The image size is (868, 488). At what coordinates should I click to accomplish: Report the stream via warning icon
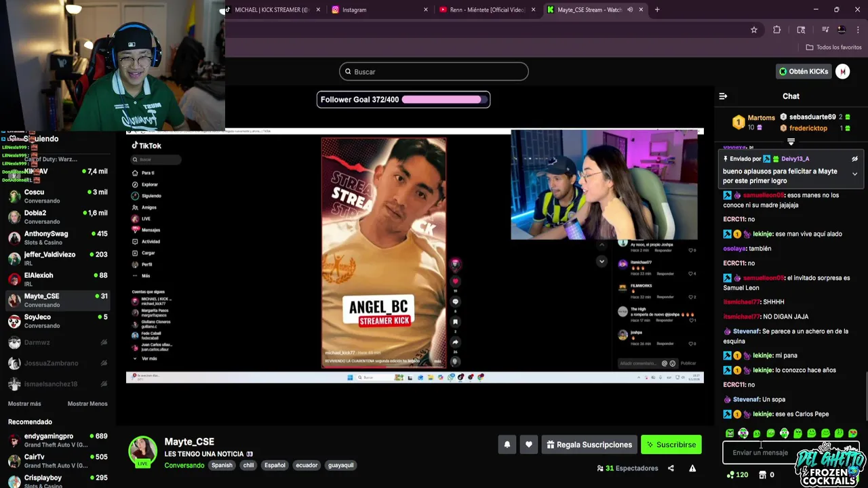(692, 468)
